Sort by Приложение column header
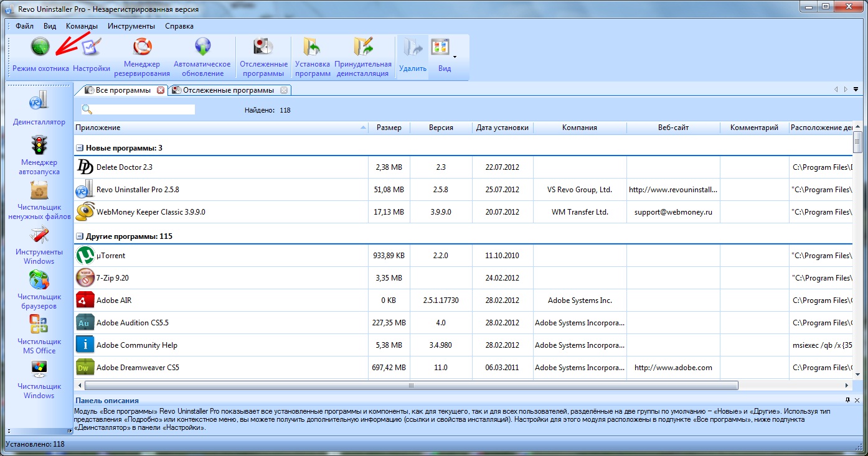Image resolution: width=868 pixels, height=456 pixels. (x=222, y=128)
